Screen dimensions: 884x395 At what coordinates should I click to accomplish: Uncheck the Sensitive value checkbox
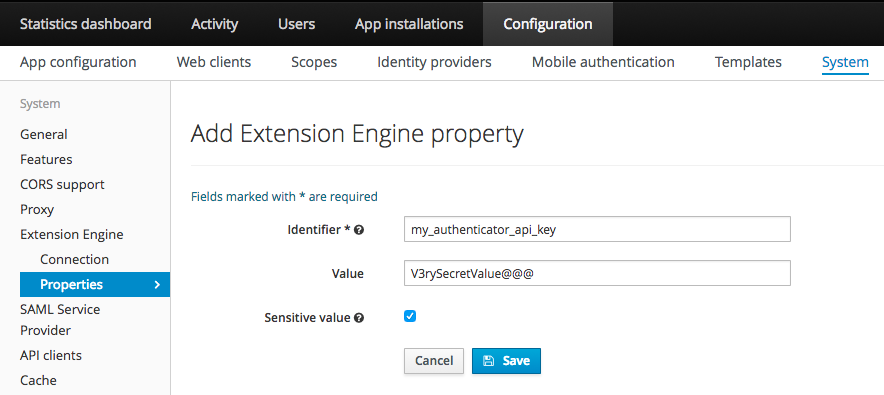[410, 316]
